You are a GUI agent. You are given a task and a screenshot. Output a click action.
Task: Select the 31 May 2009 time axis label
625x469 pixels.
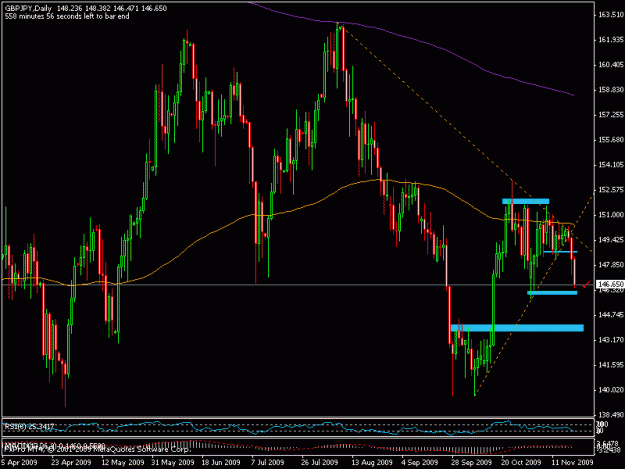[173, 463]
